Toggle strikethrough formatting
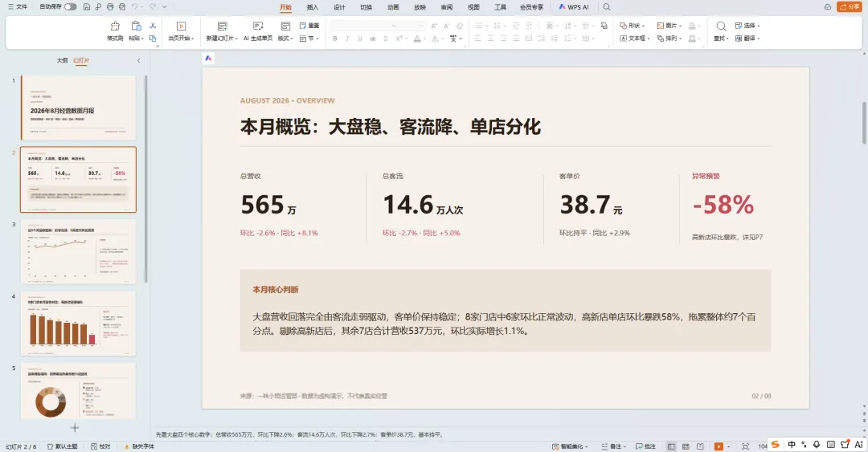 pyautogui.click(x=373, y=39)
